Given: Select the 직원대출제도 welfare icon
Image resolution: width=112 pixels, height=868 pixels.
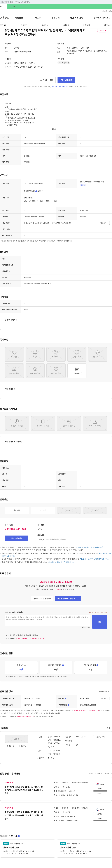Looking at the screenshot, I should (35, 371).
